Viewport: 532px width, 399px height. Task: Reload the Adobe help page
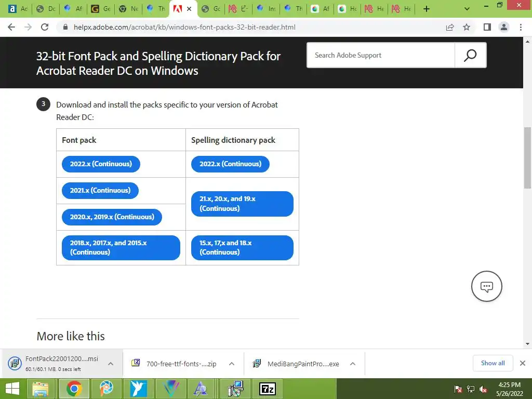pyautogui.click(x=45, y=27)
